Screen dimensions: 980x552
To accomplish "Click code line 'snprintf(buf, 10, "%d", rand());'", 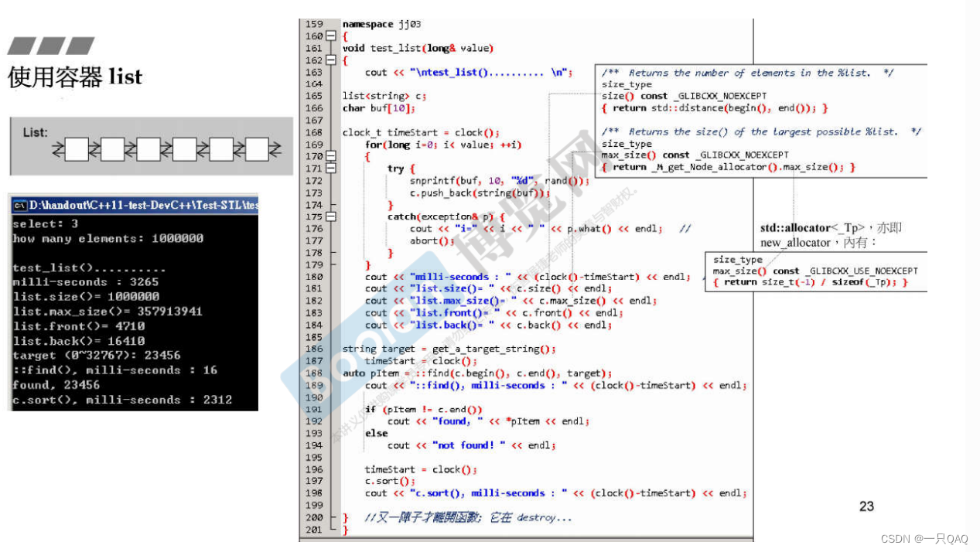I will point(500,181).
